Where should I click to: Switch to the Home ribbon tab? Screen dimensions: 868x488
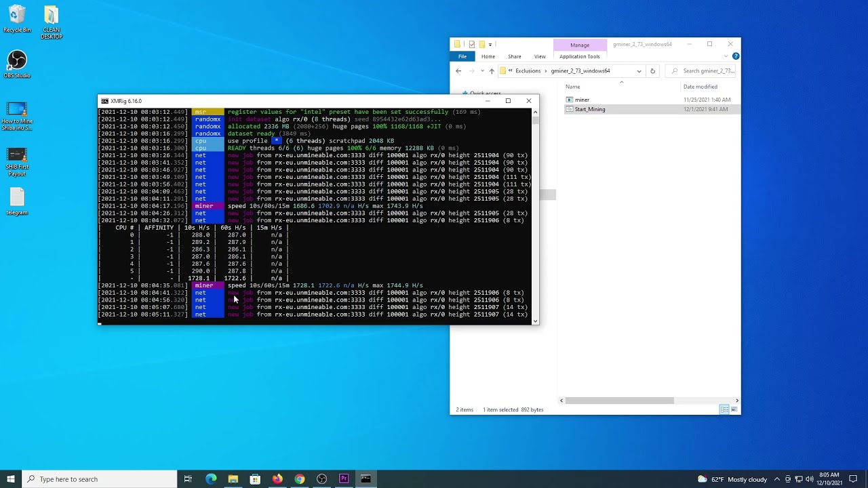(488, 56)
